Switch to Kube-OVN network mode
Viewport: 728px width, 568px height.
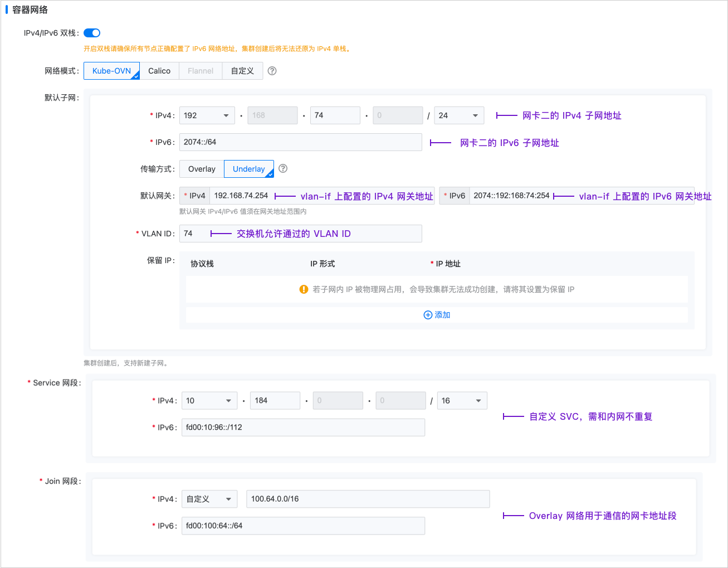click(111, 71)
